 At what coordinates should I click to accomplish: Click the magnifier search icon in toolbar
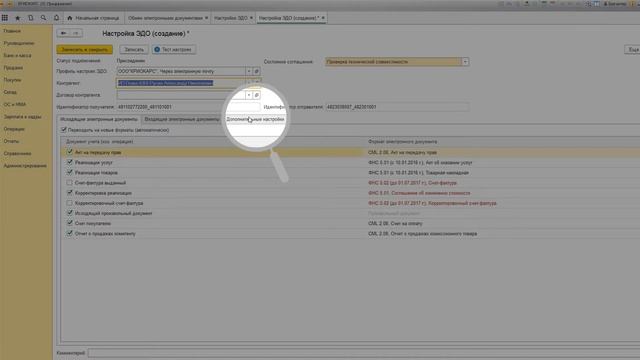pos(43,18)
